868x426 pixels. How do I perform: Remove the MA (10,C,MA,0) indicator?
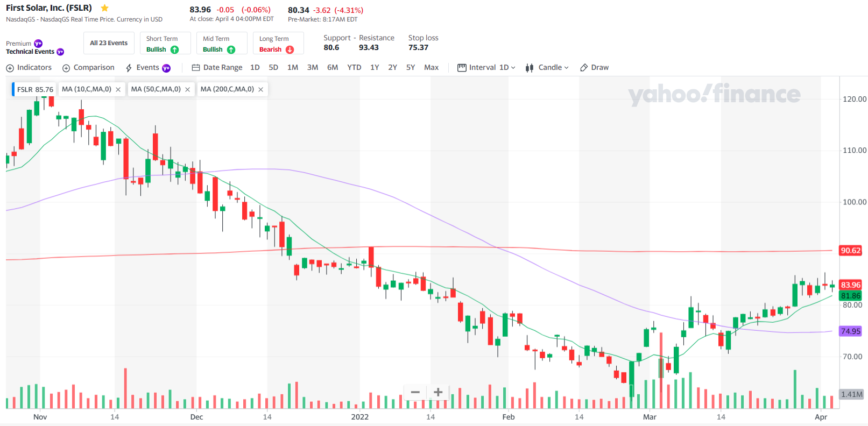(x=118, y=89)
